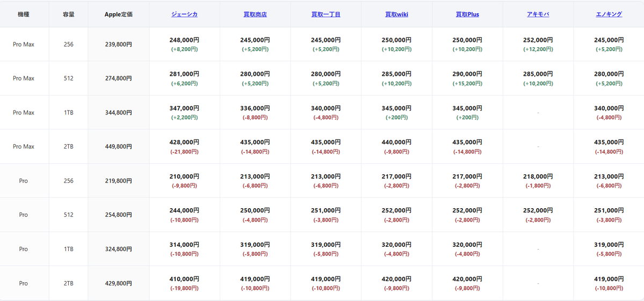Visit the 買取wiki link
Screen dimensions: 644x301
click(396, 14)
